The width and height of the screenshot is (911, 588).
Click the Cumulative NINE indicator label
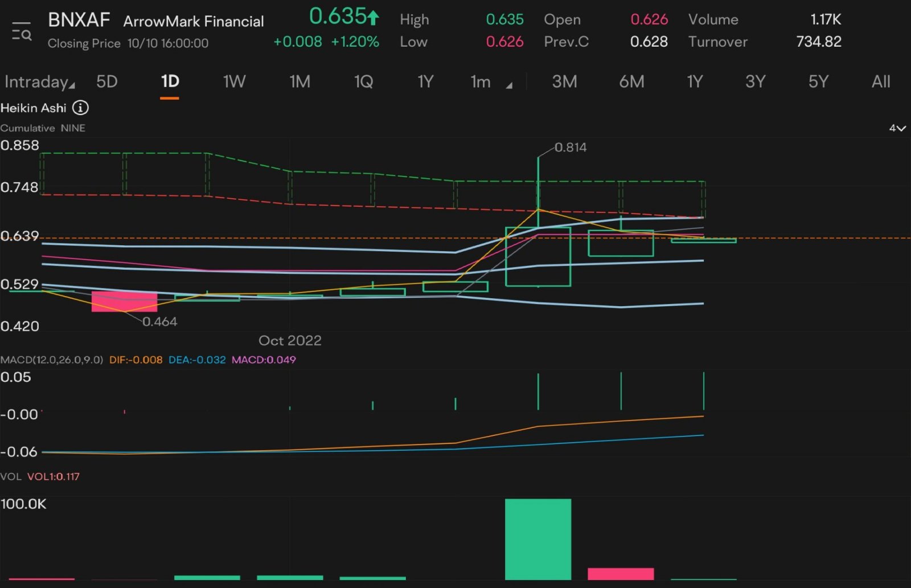pos(43,128)
